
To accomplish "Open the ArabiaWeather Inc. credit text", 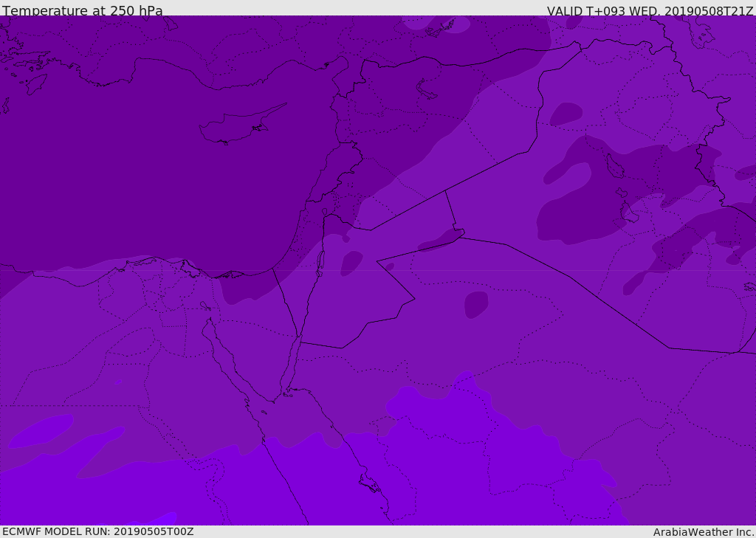I will 704,531.
